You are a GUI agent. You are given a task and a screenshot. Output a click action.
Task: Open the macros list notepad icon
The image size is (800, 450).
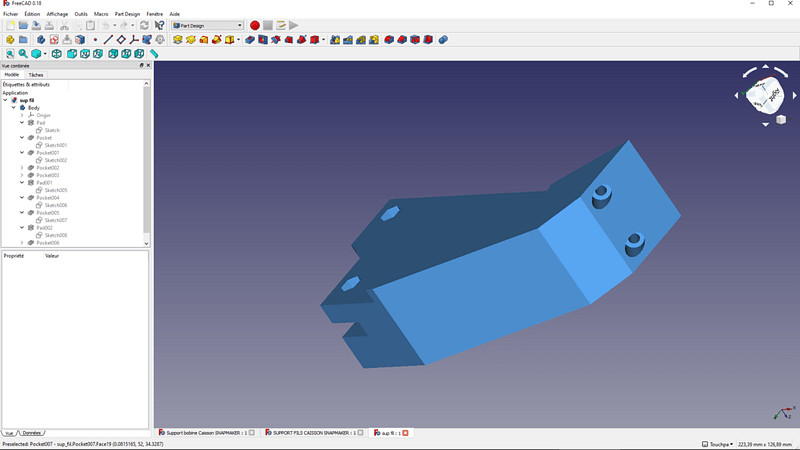pos(281,26)
